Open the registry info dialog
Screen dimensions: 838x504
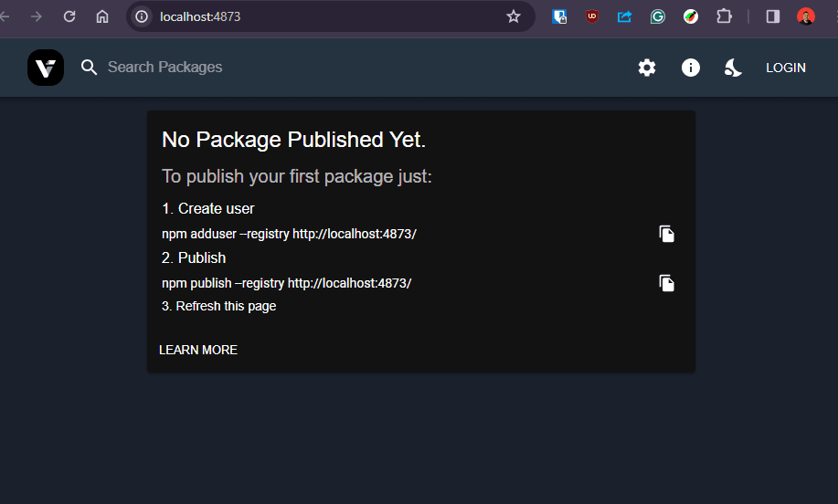coord(691,68)
